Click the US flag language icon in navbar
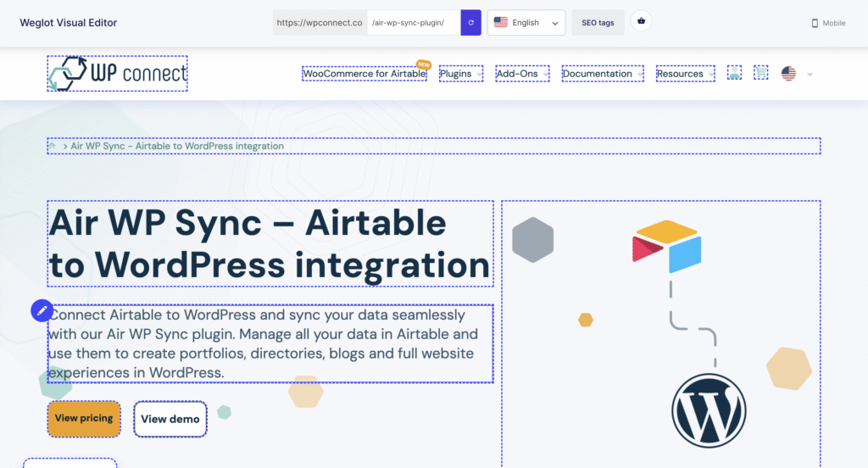The image size is (868, 468). (788, 73)
